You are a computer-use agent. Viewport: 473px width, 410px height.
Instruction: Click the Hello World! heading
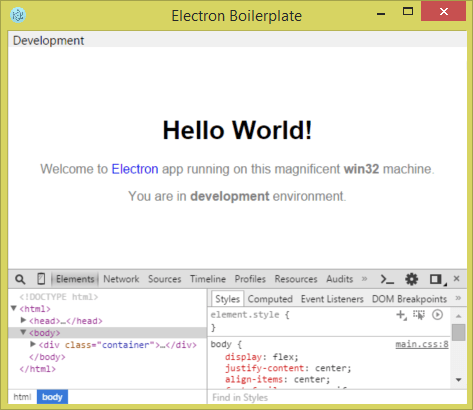point(237,130)
